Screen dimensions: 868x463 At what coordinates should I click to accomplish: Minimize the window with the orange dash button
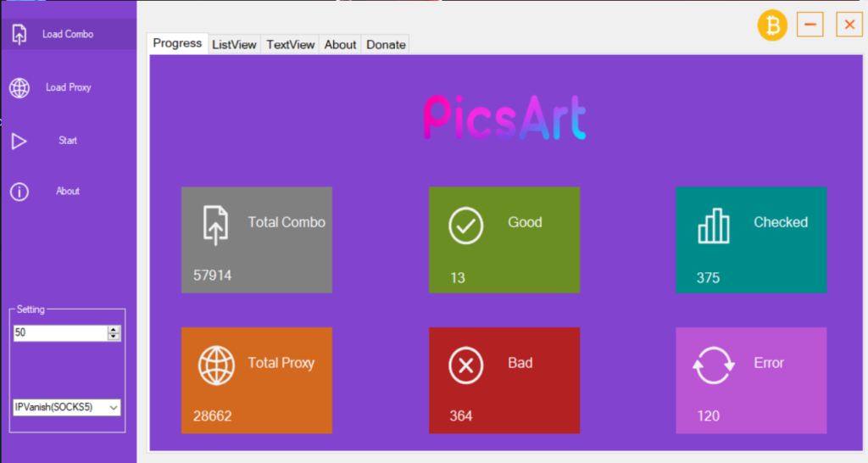pos(810,25)
